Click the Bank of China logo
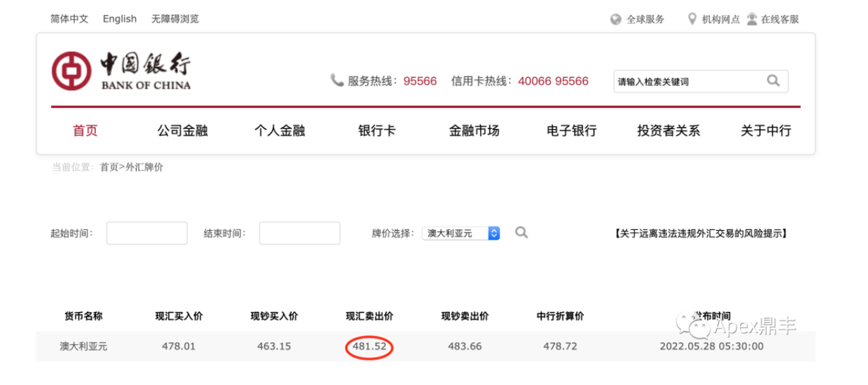Viewport: 868px width, 385px height. (122, 71)
